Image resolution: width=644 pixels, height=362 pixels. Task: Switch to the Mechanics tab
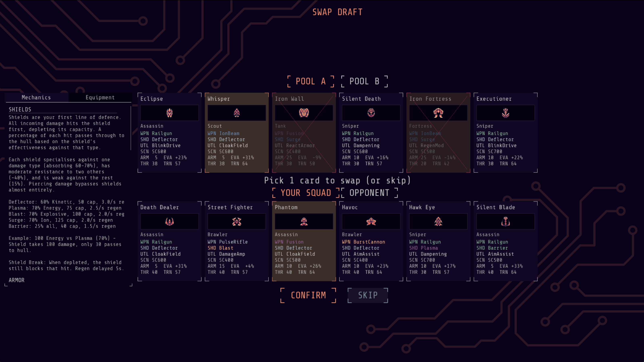coord(36,98)
